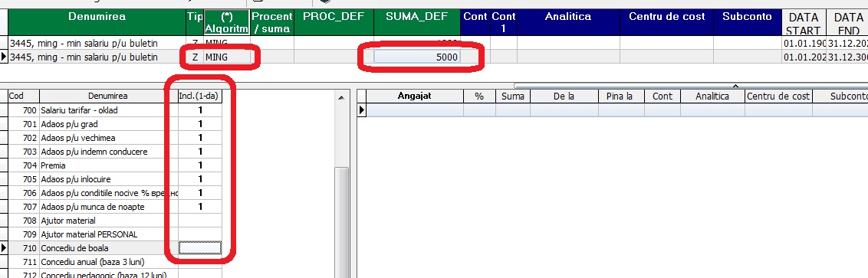Click the empty Incl. cell for Ajutor material PERSONAL
The width and height of the screenshot is (868, 278).
(200, 234)
